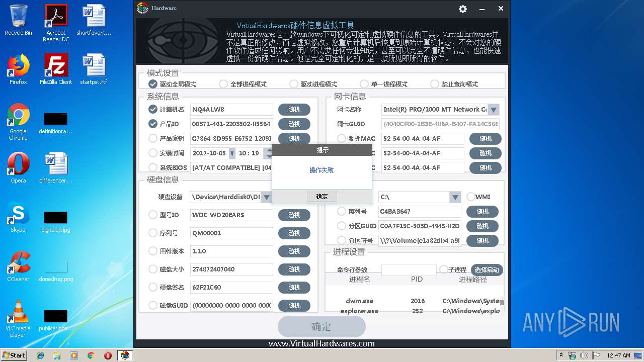
Task: Open the digitaloil.jpg desktop file
Action: pos(56,221)
